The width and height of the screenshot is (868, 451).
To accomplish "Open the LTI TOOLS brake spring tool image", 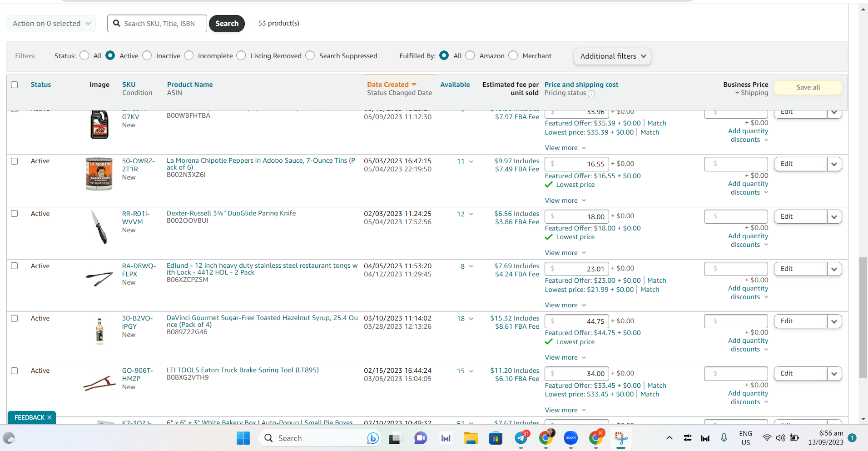I will pyautogui.click(x=99, y=383).
